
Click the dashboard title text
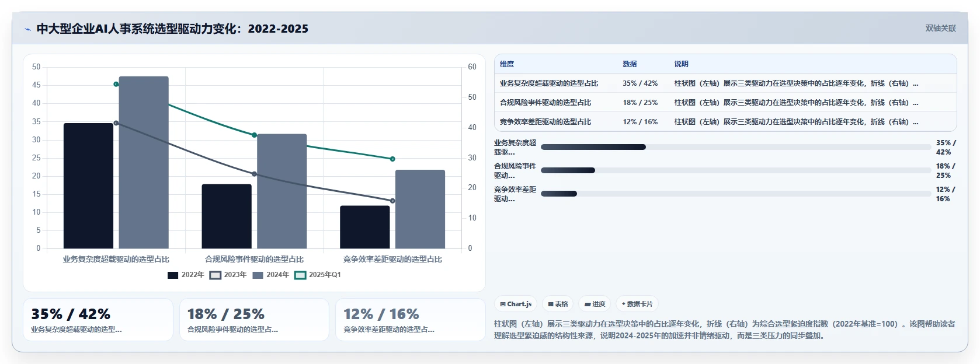coord(172,29)
